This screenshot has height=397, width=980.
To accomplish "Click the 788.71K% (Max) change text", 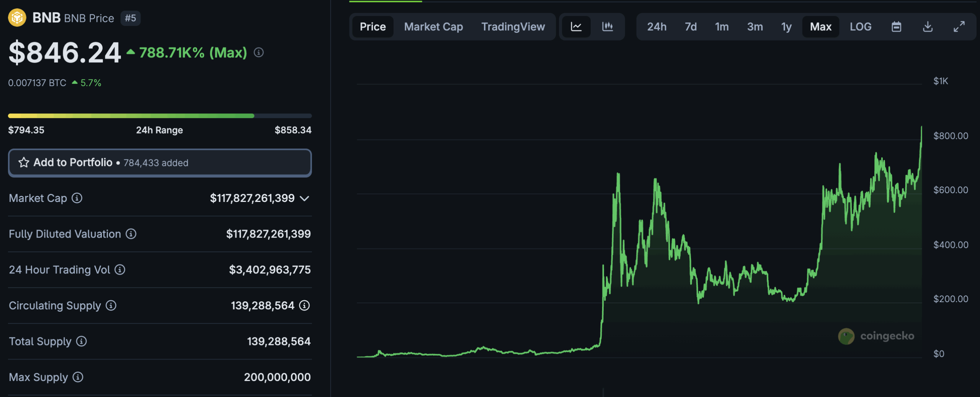I will (193, 52).
